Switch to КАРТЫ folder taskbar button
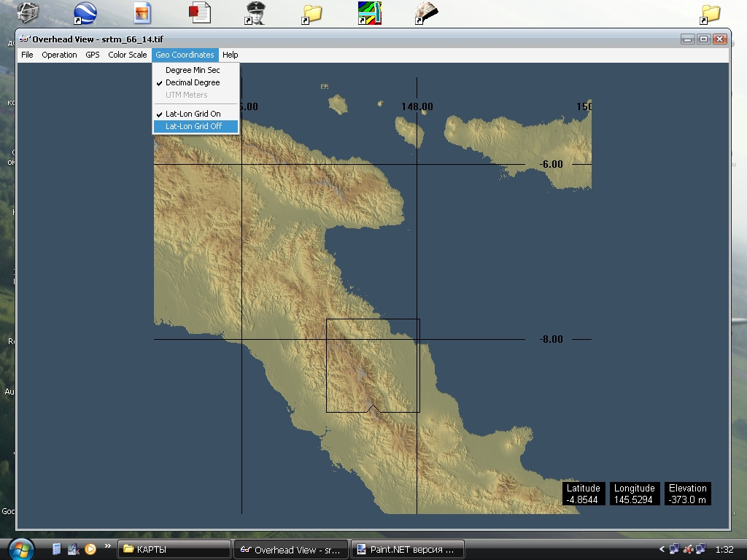This screenshot has height=560, width=747. [x=174, y=550]
